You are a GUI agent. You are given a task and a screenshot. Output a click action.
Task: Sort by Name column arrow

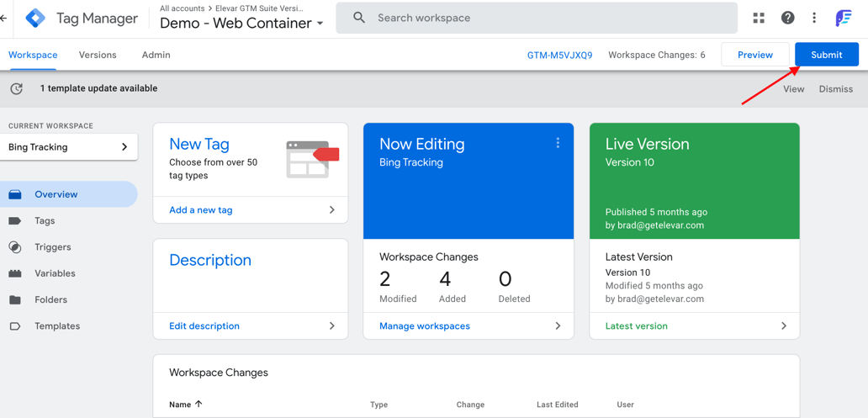click(198, 405)
